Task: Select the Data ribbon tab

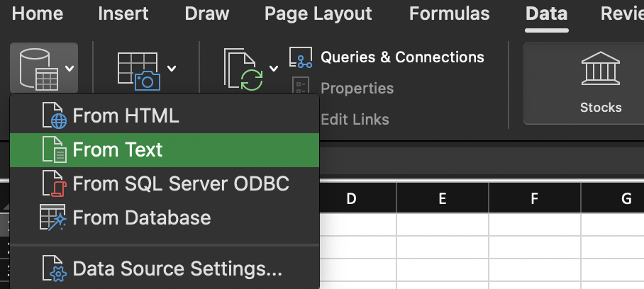Action: coord(546,14)
